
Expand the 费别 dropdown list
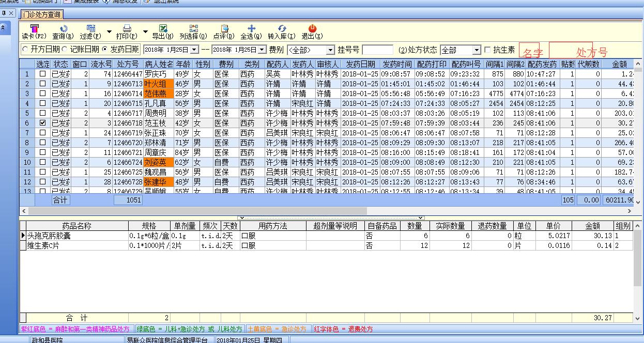330,50
